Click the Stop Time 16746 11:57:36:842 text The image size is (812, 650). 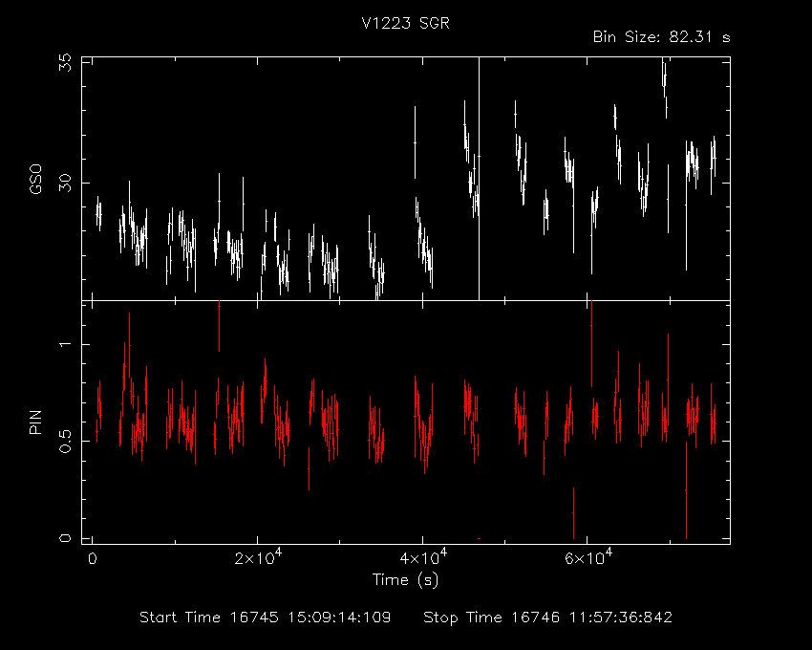click(x=548, y=617)
